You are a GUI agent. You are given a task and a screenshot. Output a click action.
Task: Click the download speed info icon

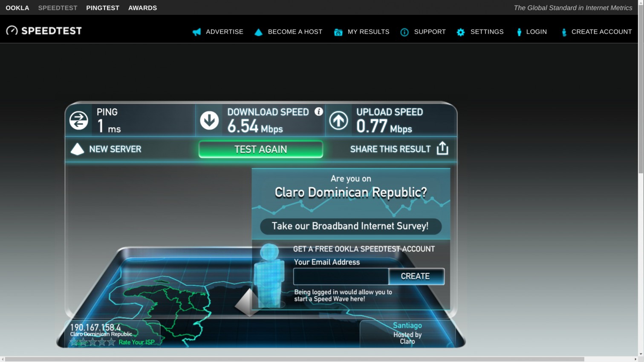pyautogui.click(x=319, y=112)
